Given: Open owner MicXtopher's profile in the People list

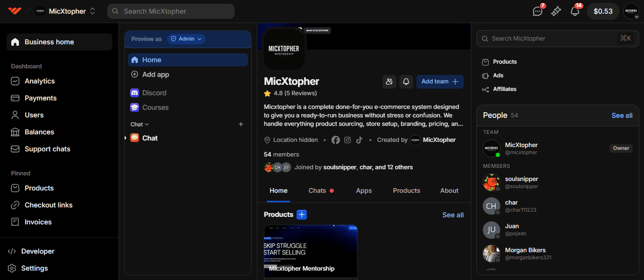Looking at the screenshot, I should [557, 148].
